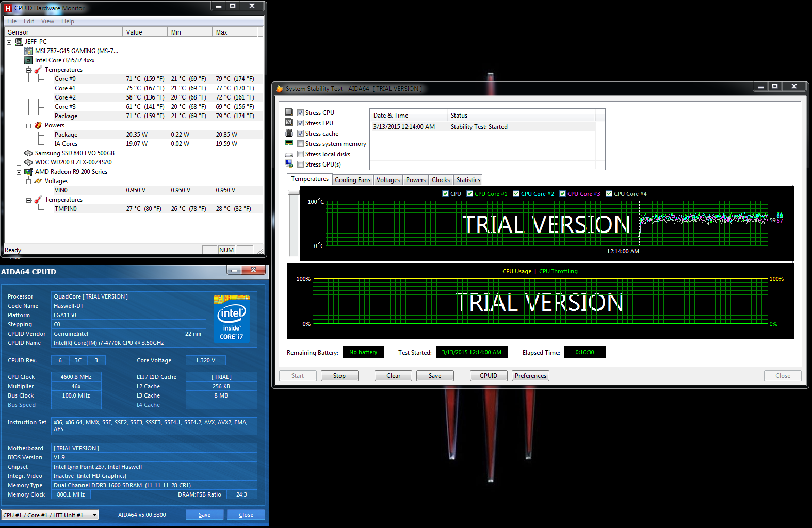
Task: Uncheck the Stress cache checkbox
Action: pos(301,134)
